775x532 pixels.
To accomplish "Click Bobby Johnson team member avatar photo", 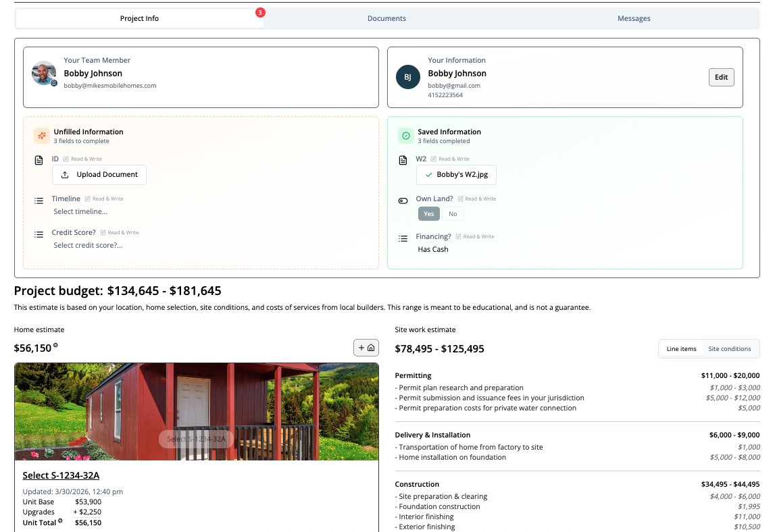I will coord(44,73).
